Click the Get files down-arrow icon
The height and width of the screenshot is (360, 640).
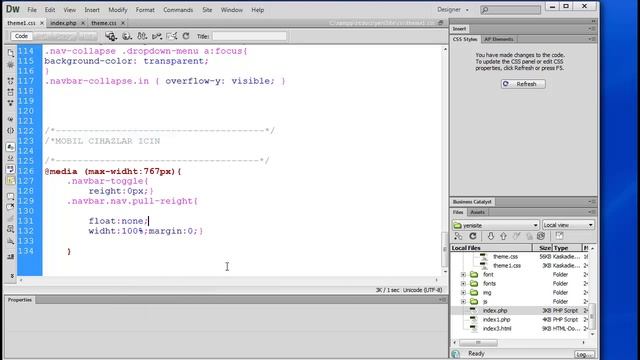(491, 236)
